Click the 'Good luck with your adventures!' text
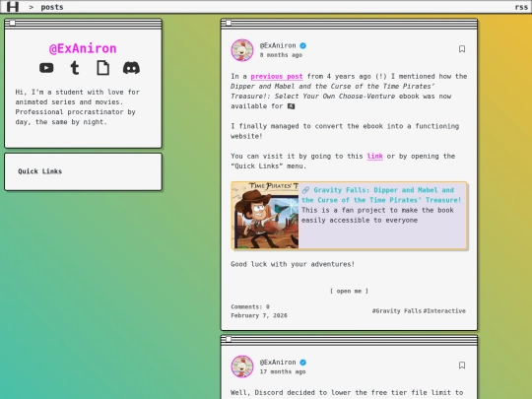Viewport: 532px width, 399px height. [x=293, y=264]
